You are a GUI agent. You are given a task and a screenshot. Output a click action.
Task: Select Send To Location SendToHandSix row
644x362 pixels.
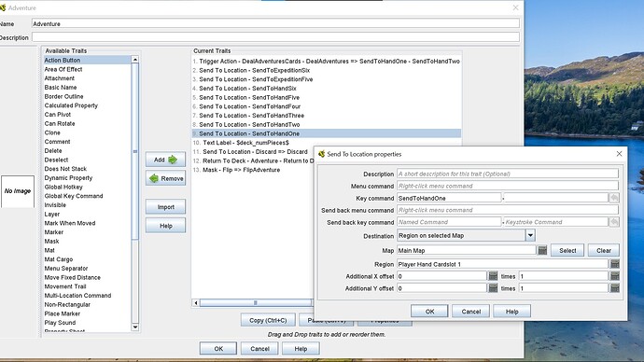click(x=327, y=89)
